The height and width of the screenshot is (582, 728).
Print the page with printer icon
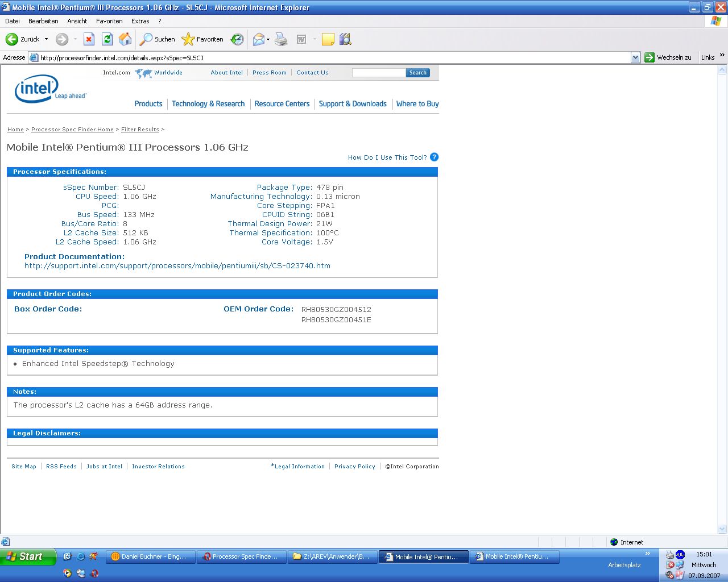[281, 39]
